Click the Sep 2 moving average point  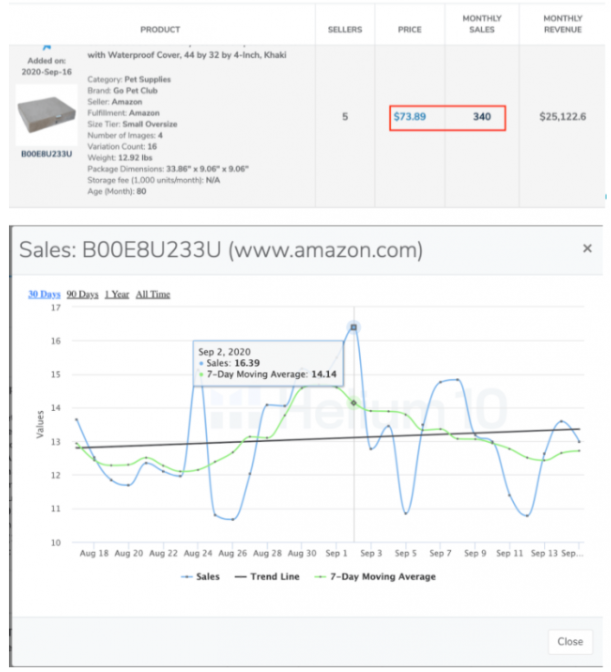353,403
